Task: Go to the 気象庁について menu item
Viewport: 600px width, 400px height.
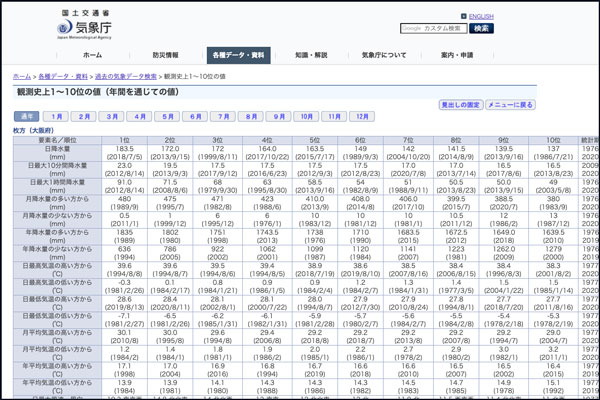Action: coord(384,55)
